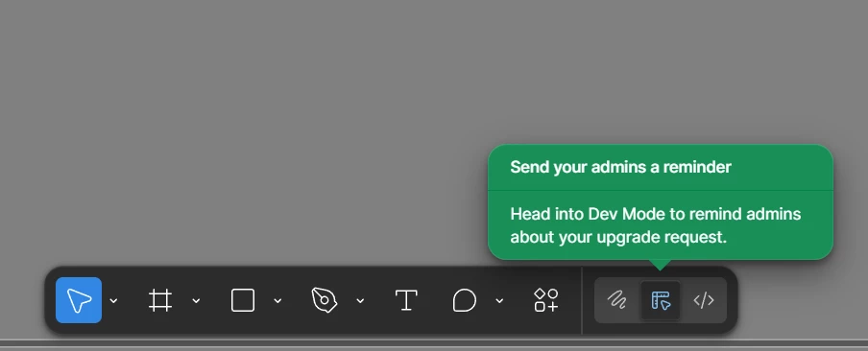This screenshot has width=868, height=351.
Task: Expand shape tools chevron
Action: pos(277,301)
